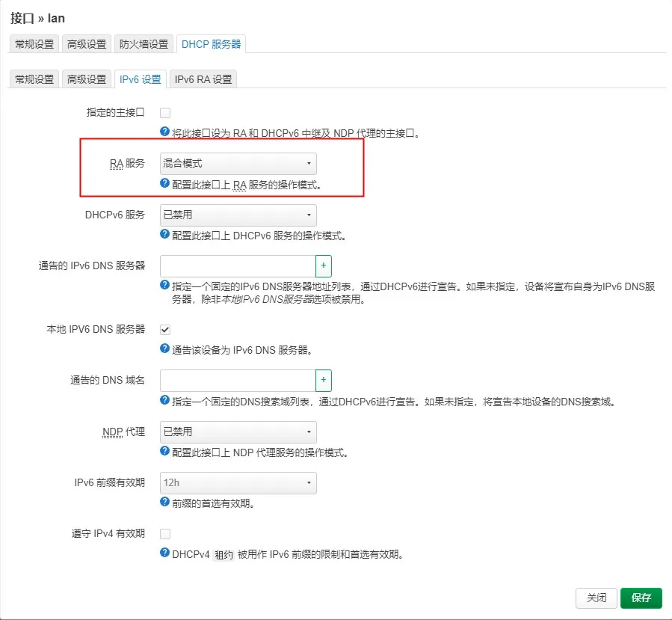Click help icon under 指定的主接口
The image size is (672, 620).
pyautogui.click(x=165, y=132)
